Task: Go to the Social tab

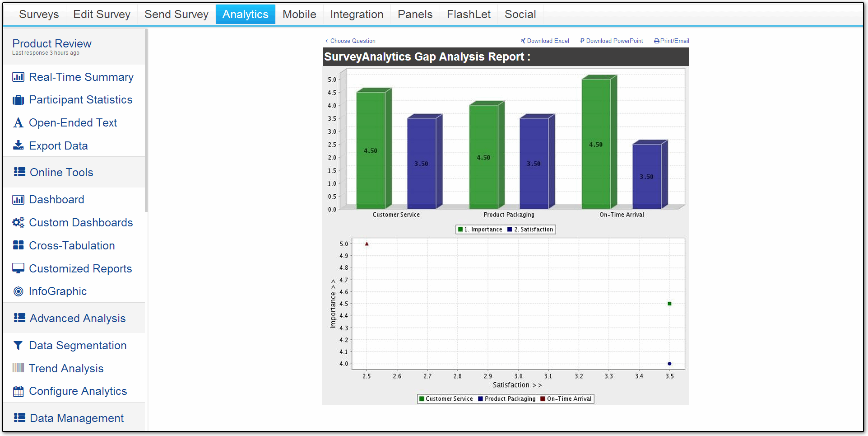Action: pos(520,14)
